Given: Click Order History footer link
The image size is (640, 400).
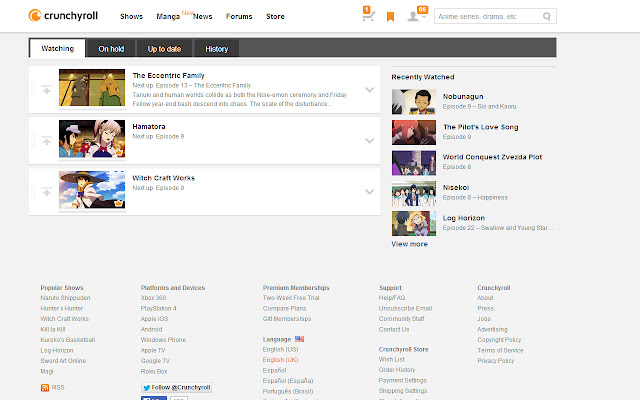Looking at the screenshot, I should click(397, 370).
